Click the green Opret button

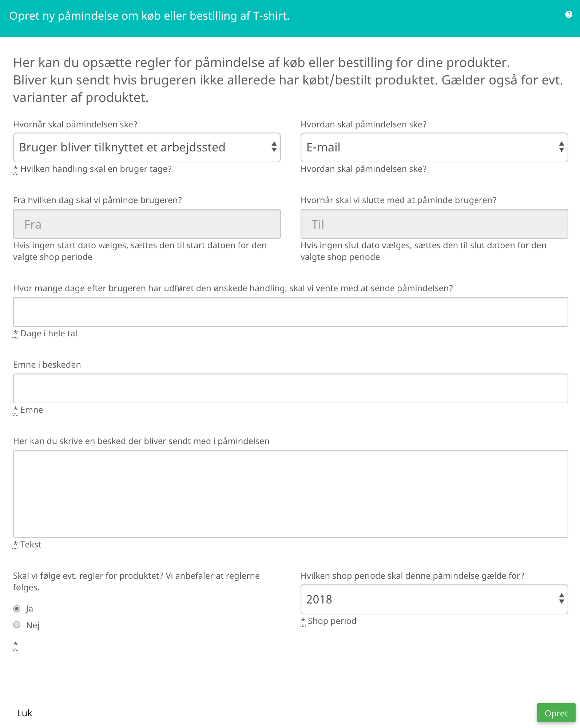tap(556, 713)
